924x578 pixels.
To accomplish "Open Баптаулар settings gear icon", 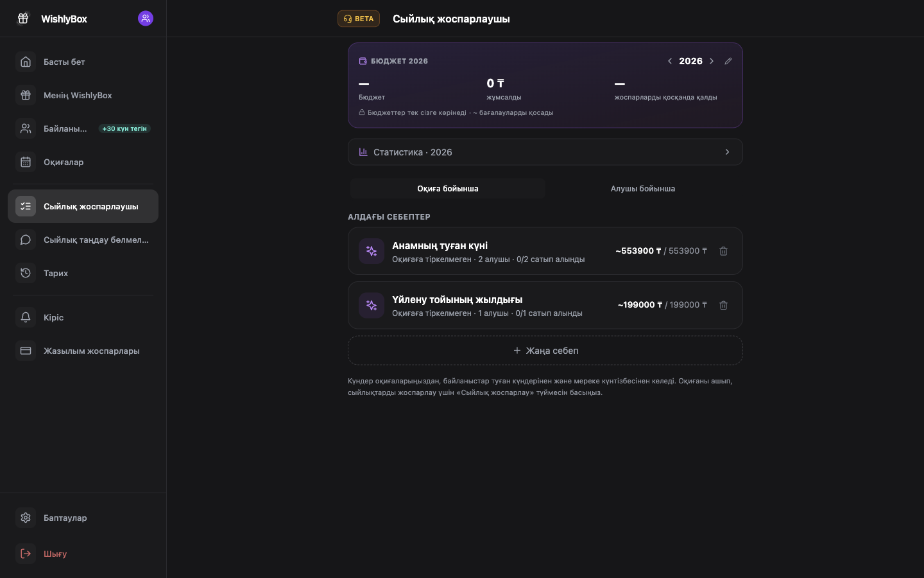I will pyautogui.click(x=26, y=518).
